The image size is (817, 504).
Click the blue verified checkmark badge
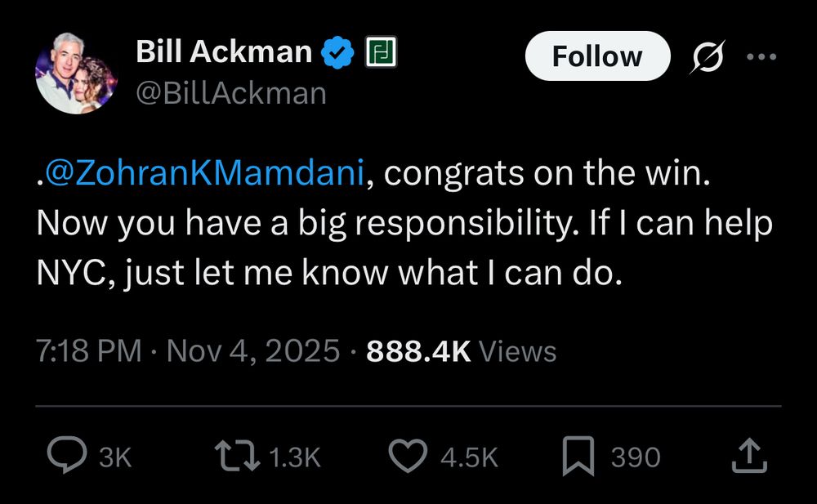pyautogui.click(x=336, y=54)
